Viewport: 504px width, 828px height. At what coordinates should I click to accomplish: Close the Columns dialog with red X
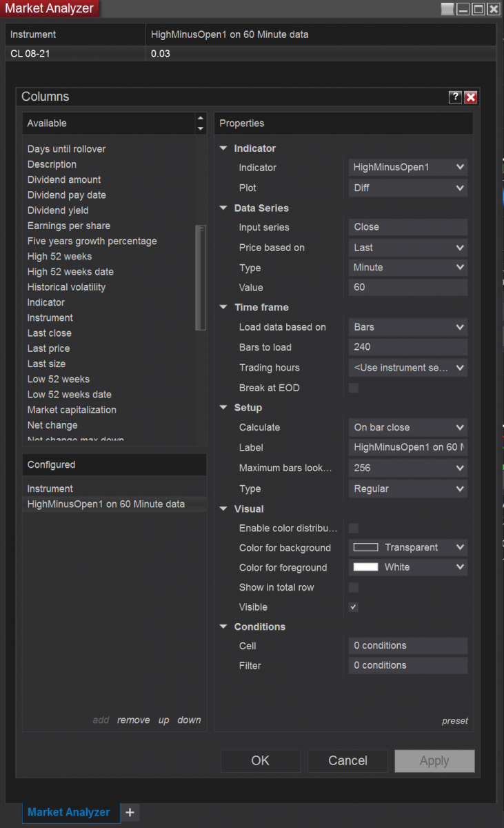[471, 97]
